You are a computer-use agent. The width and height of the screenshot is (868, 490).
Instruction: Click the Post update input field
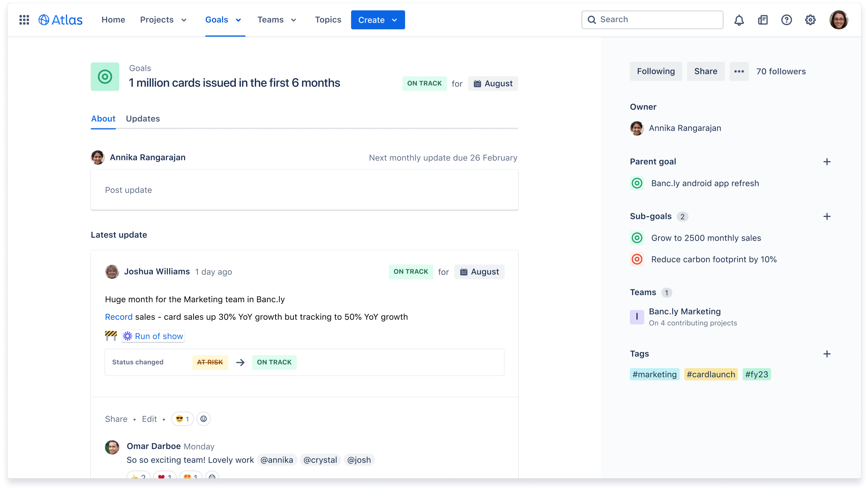304,189
